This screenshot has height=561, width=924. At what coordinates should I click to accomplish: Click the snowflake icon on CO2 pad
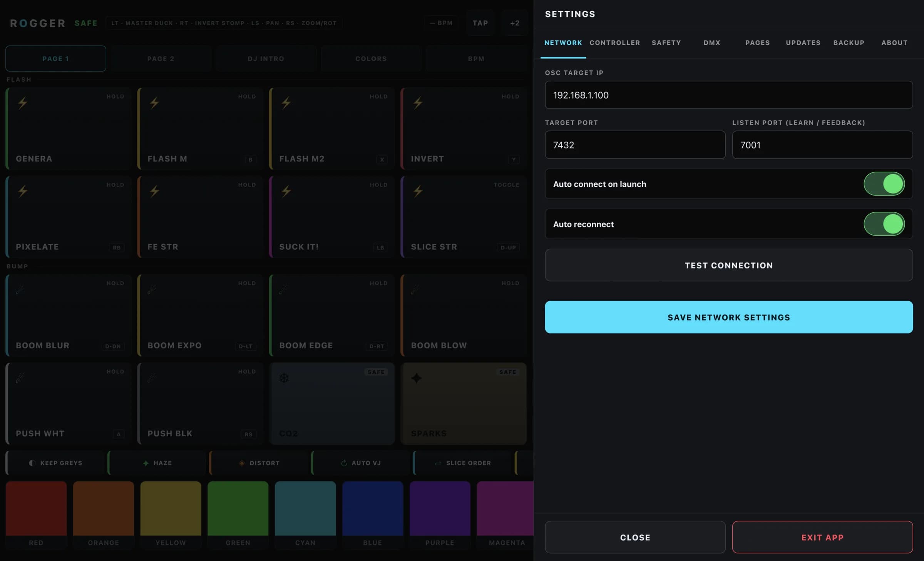click(x=284, y=378)
